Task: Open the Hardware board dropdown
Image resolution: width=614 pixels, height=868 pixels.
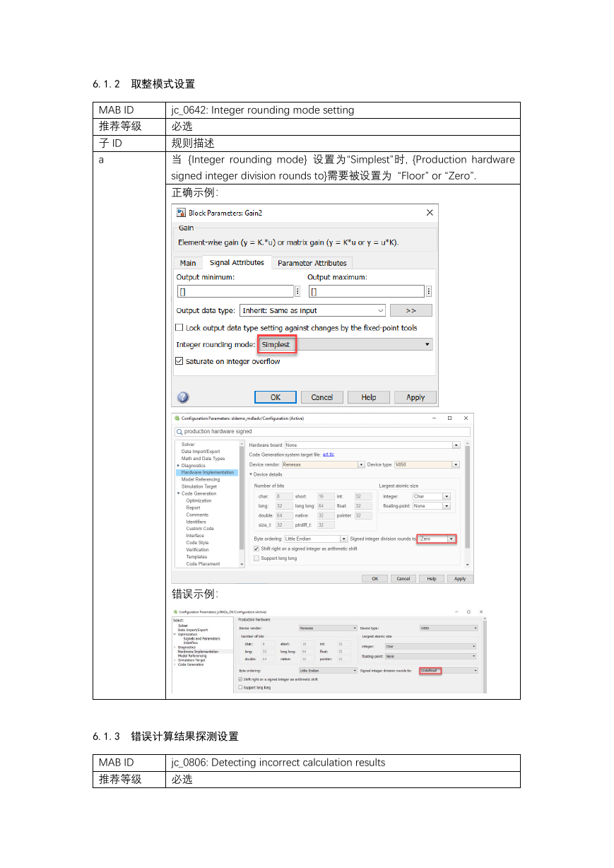Action: pos(372,445)
